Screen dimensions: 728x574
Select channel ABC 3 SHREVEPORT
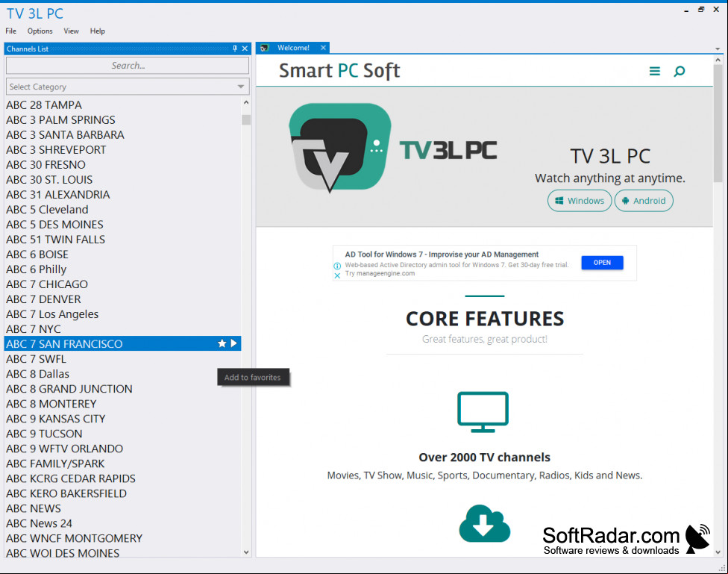122,150
